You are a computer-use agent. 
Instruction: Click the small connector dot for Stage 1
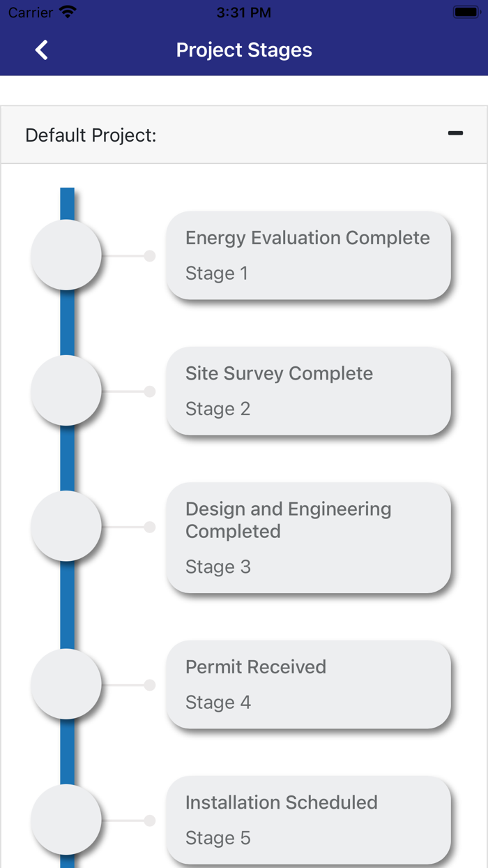click(x=150, y=256)
